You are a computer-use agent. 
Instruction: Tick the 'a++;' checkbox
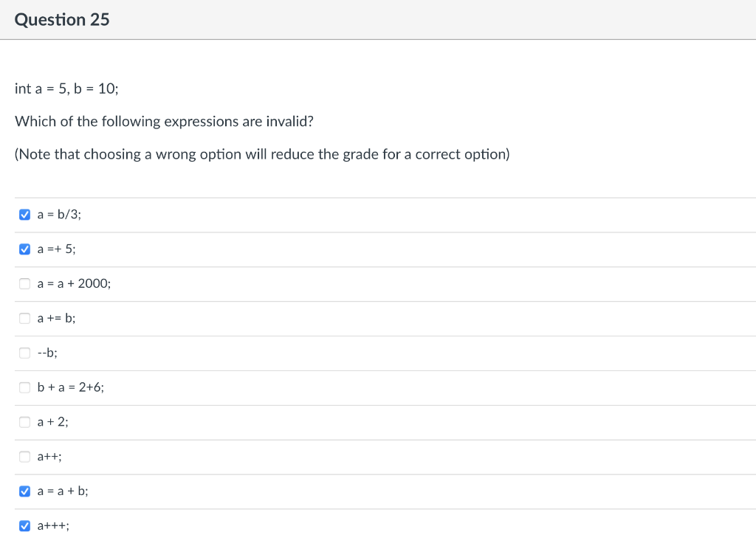[x=25, y=457]
